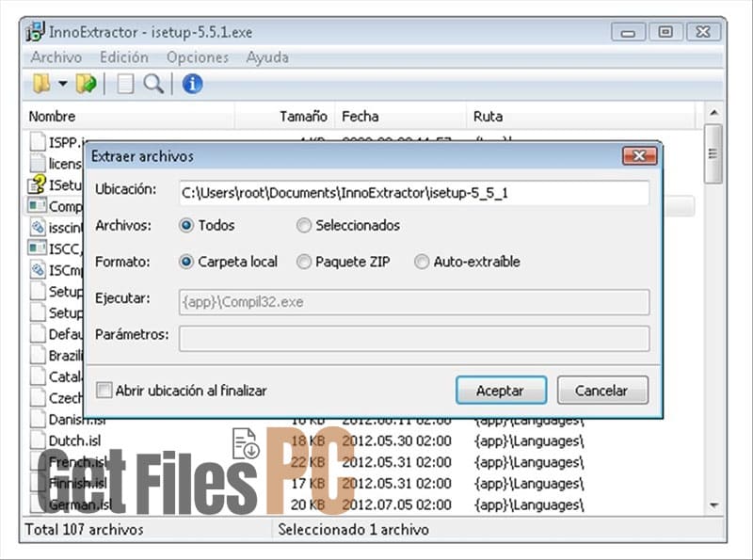The width and height of the screenshot is (753, 560).
Task: Sort by the Tamaño column header
Action: [x=285, y=116]
